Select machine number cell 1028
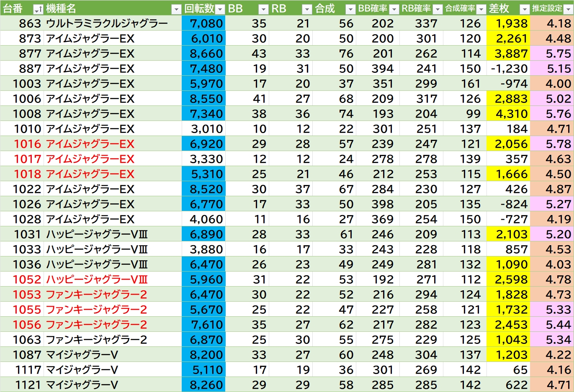Image resolution: width=574 pixels, height=392 pixels. (22, 219)
